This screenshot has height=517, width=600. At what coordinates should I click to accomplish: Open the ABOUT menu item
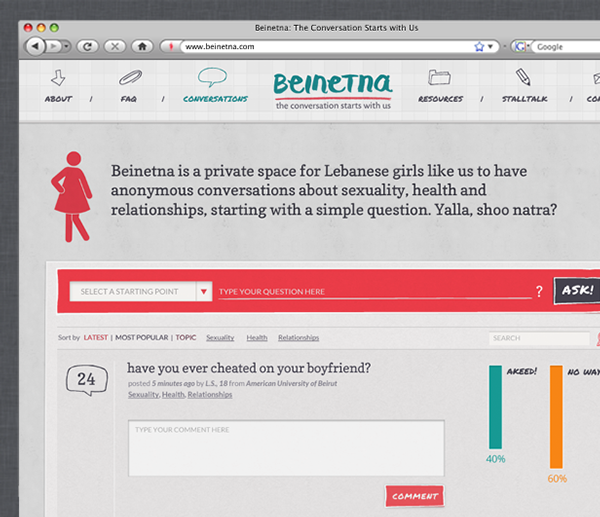coord(58,99)
